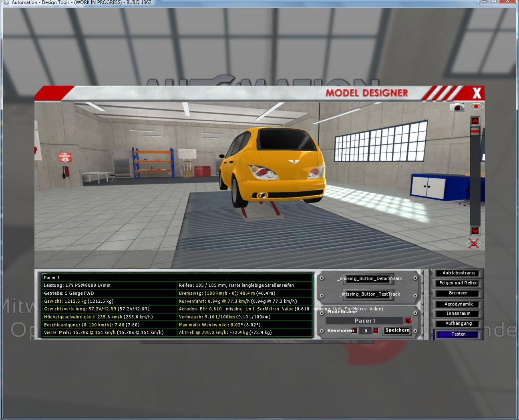Click the scroll down arrow button
Screen dimensions: 519x420
(475, 230)
